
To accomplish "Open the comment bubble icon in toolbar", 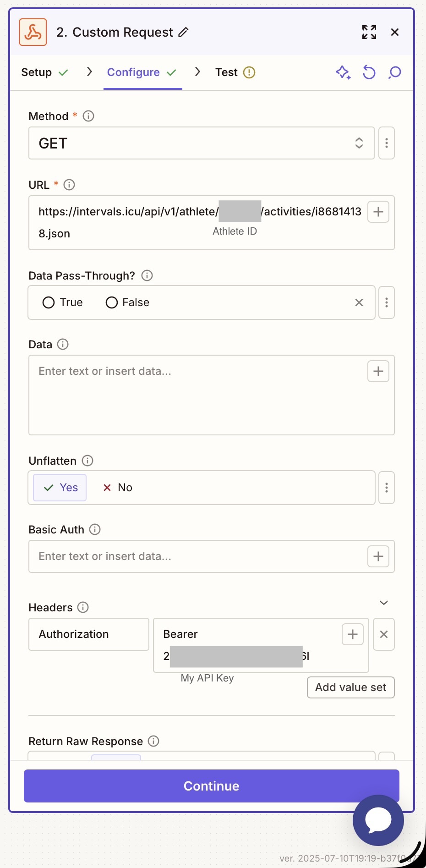I will (x=394, y=72).
